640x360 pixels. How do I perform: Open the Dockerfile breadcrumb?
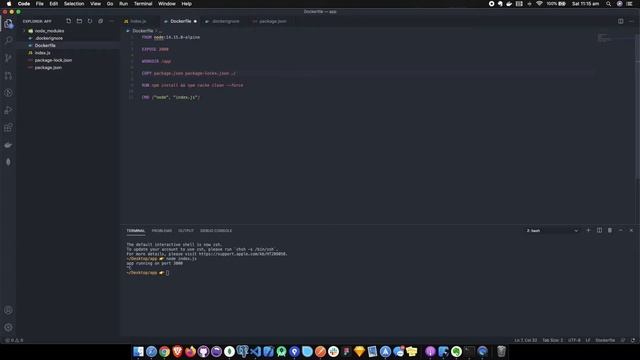pos(142,31)
